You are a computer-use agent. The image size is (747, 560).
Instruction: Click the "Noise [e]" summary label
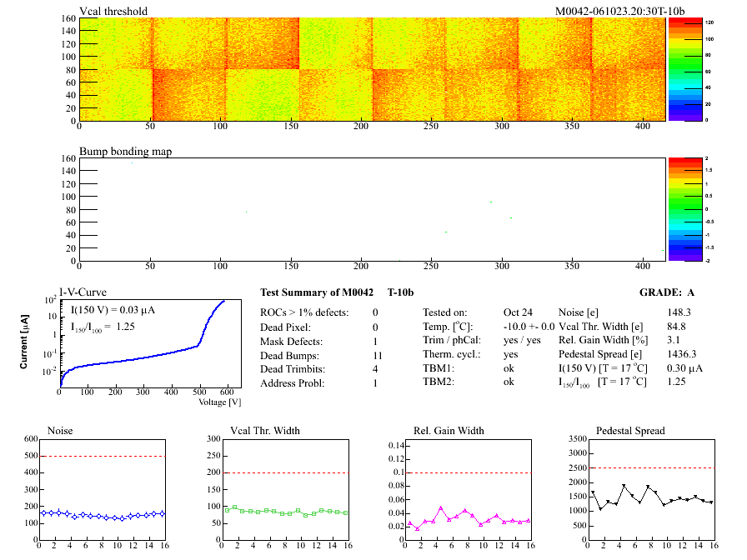[x=579, y=312]
